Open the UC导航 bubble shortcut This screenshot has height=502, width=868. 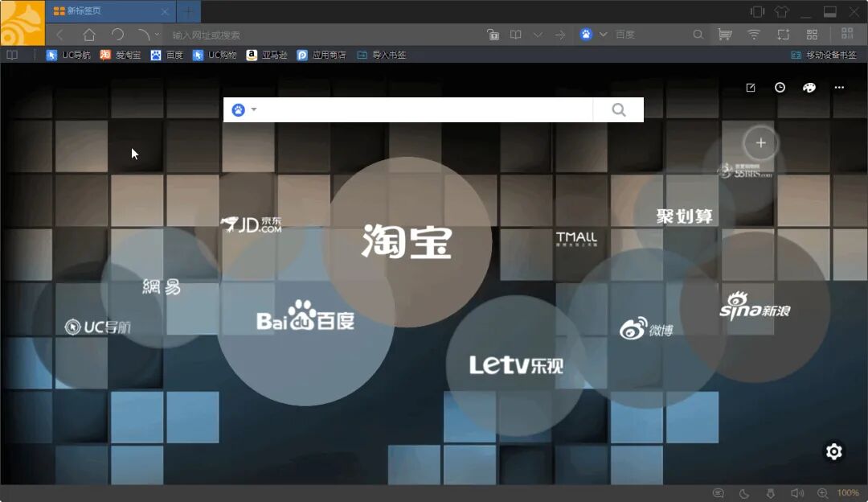[x=97, y=327]
